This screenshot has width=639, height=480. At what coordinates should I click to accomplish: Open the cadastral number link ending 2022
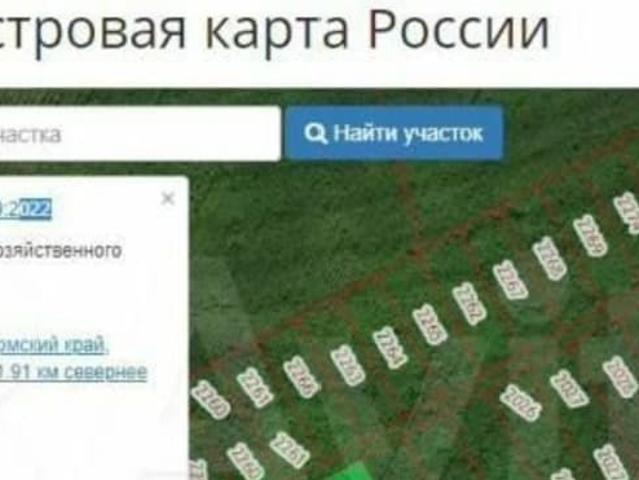[x=25, y=209]
